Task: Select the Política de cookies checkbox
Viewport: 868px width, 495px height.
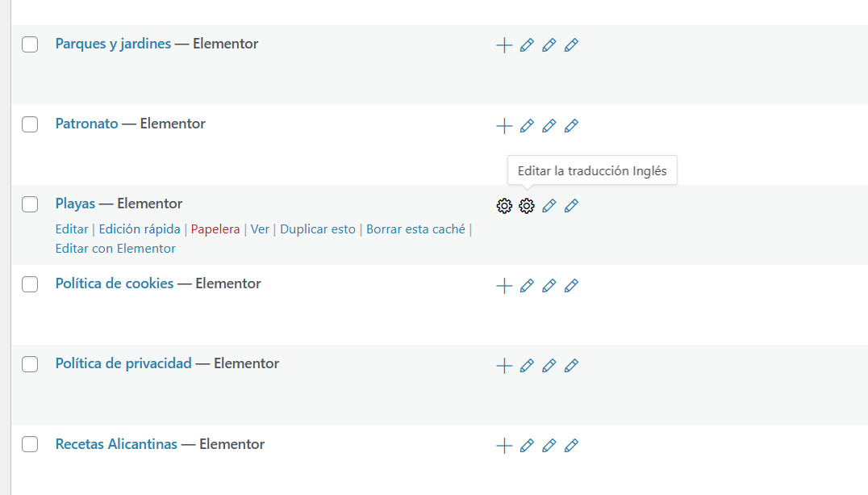Action: point(30,284)
